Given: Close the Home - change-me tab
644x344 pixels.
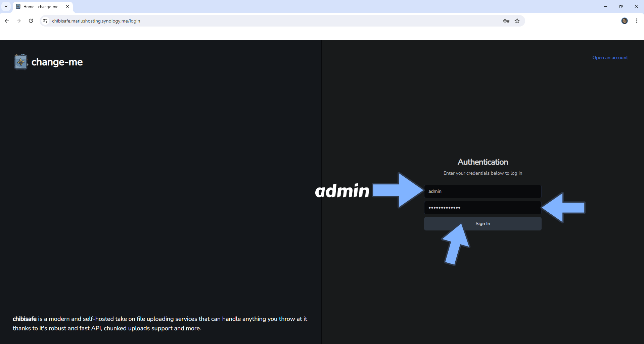Looking at the screenshot, I should (67, 6).
